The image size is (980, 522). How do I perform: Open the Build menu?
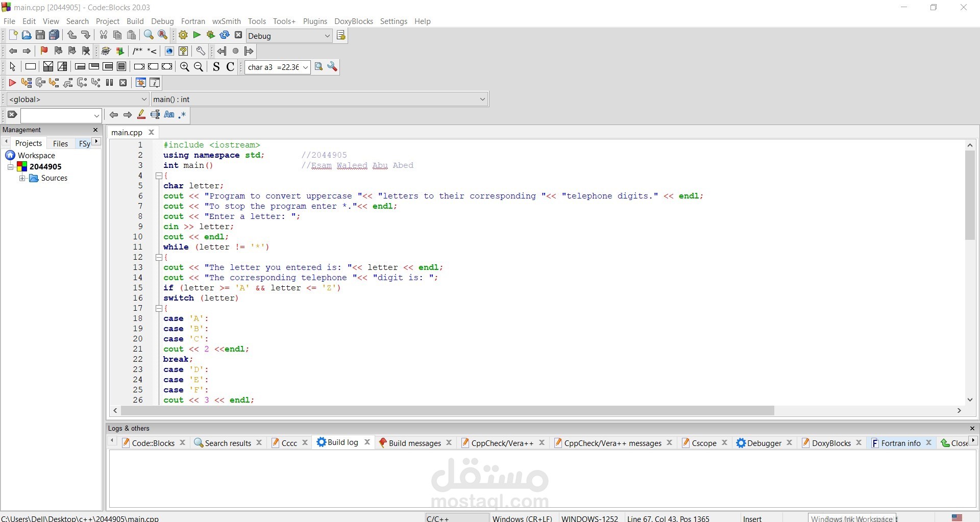[135, 21]
